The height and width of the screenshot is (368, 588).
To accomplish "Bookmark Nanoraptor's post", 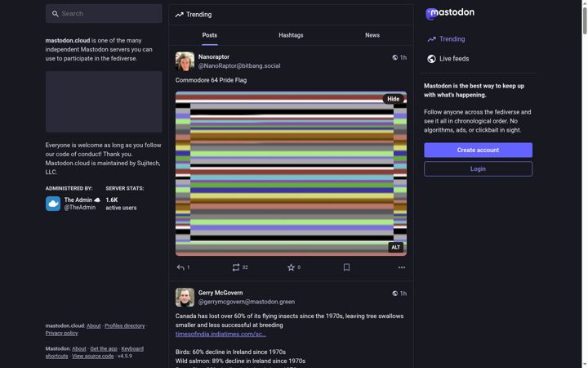I will click(346, 267).
